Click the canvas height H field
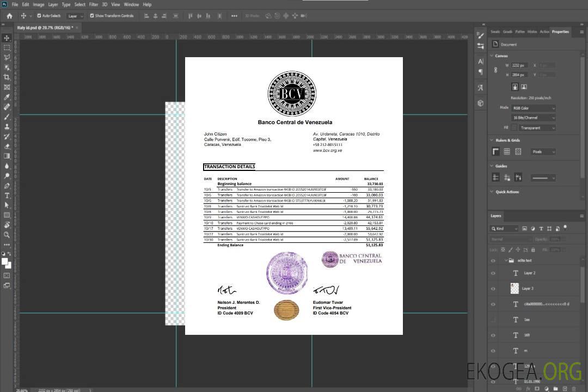Viewport: 588px width, 392px height. pos(520,75)
